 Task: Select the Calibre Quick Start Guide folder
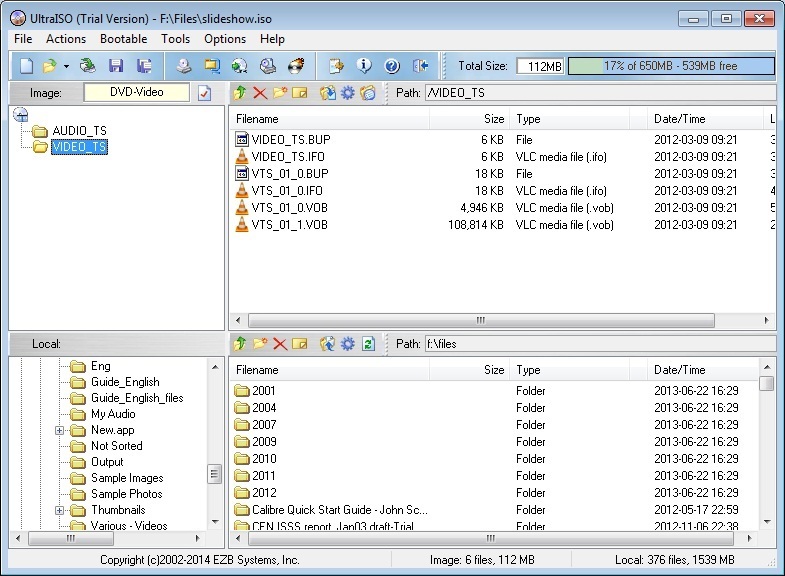(340, 510)
